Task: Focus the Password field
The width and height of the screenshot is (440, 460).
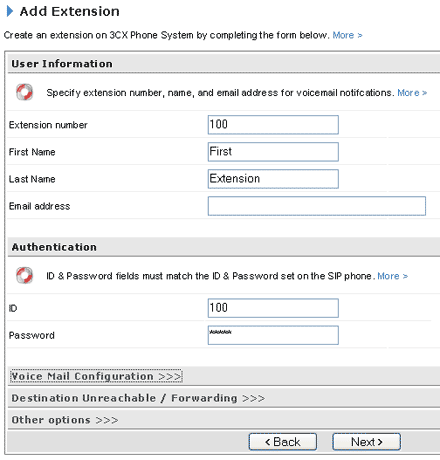Action: click(273, 335)
